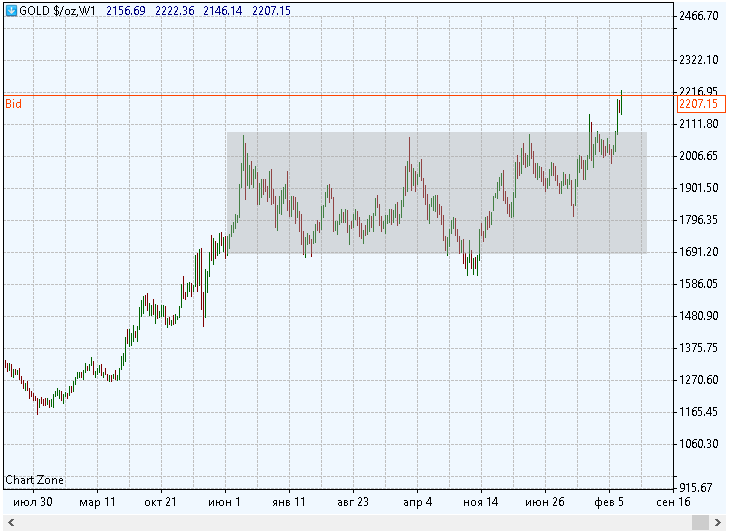Click the 1586.05 price axis label
Screen dimensions: 732x532
(698, 284)
